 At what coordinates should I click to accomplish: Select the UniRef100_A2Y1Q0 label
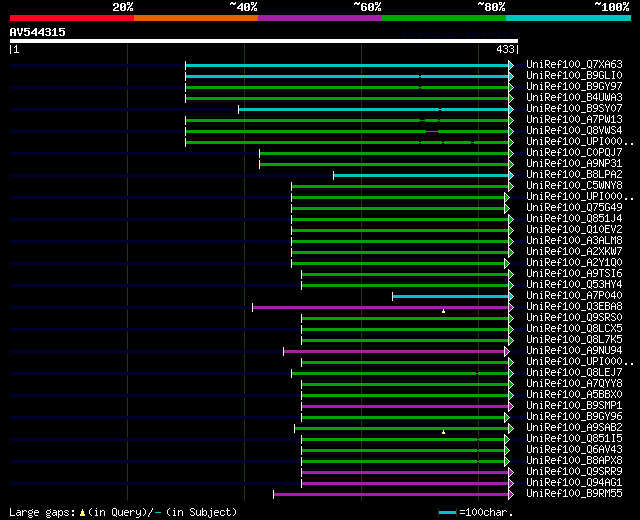(x=574, y=263)
